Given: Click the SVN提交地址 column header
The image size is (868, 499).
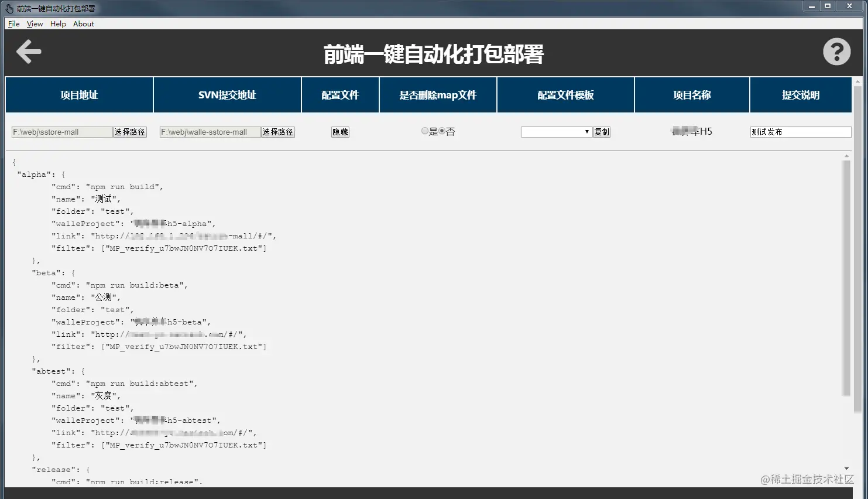Looking at the screenshot, I should [227, 95].
